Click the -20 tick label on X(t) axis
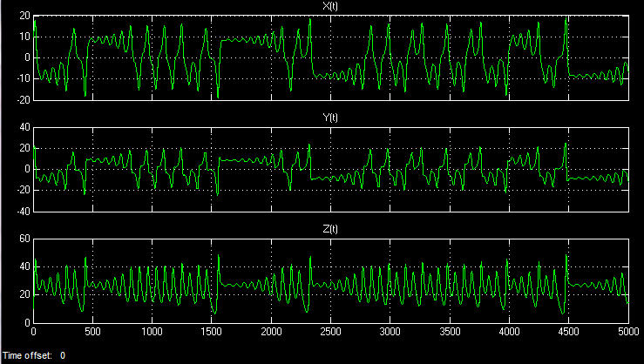Image resolution: width=644 pixels, height=364 pixels. point(22,100)
